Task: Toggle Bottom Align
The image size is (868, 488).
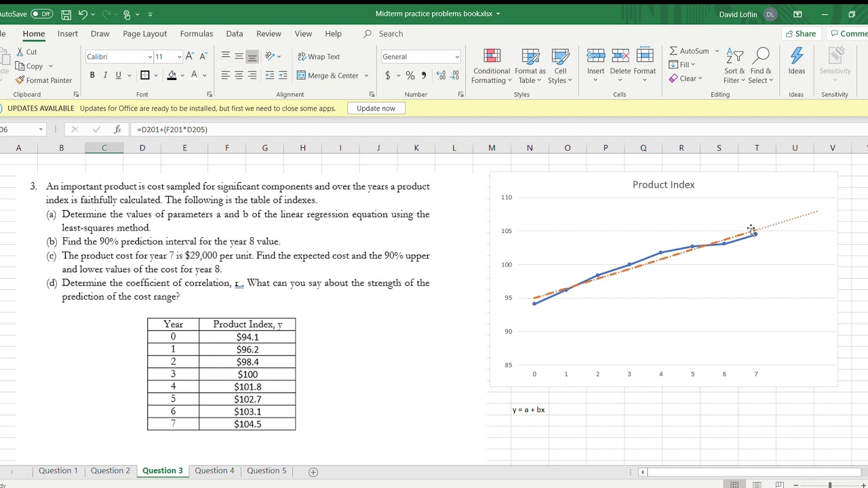Action: (x=252, y=56)
